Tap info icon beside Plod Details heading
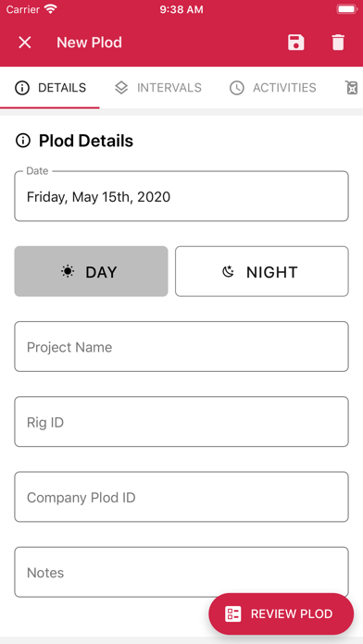This screenshot has width=363, height=644. pos(23,141)
